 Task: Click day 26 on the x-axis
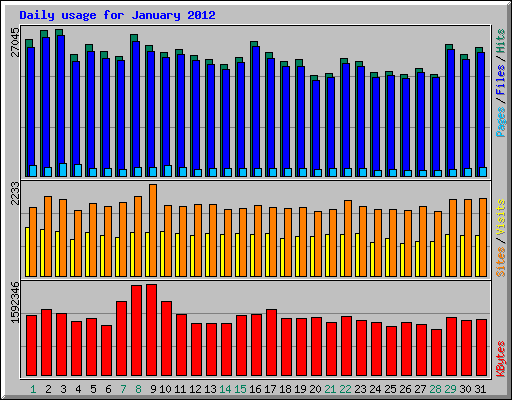click(405, 389)
